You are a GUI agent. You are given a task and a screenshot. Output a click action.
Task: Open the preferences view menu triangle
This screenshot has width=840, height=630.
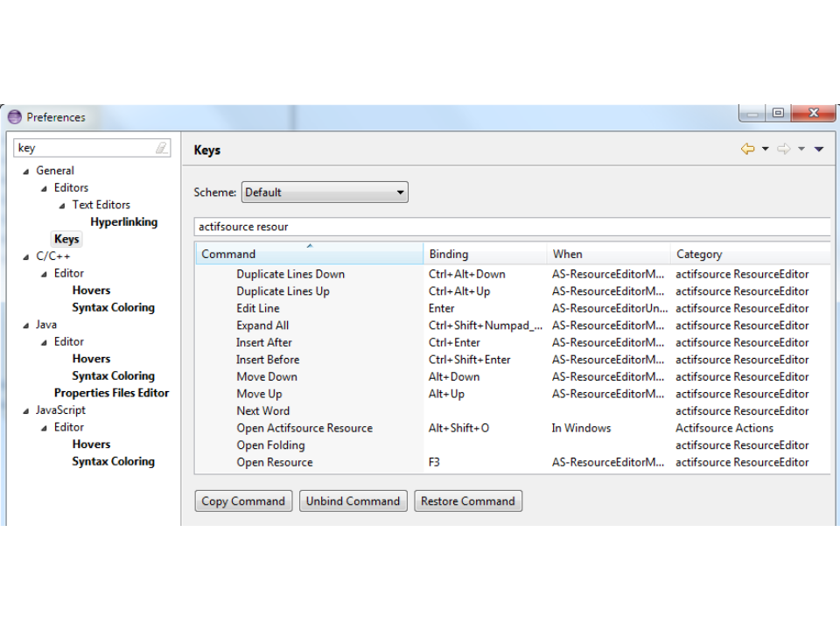coord(819,150)
